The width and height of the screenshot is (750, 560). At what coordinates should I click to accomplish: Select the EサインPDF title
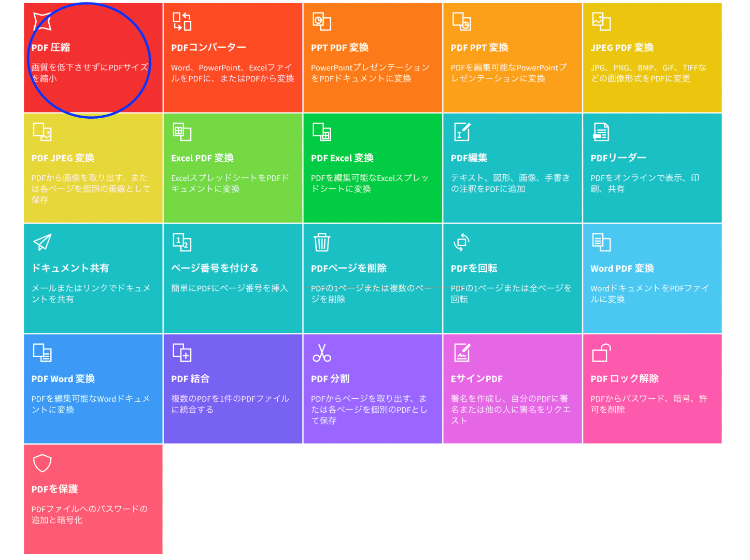click(x=477, y=379)
